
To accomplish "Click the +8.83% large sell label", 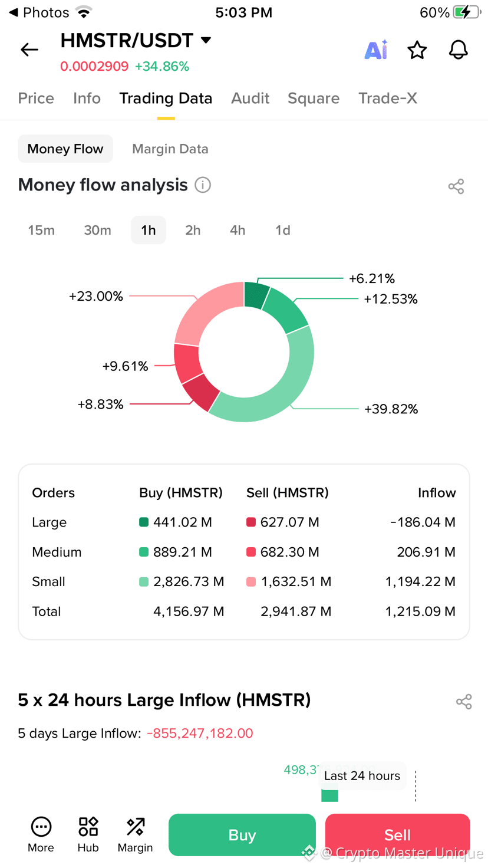I will 101,404.
